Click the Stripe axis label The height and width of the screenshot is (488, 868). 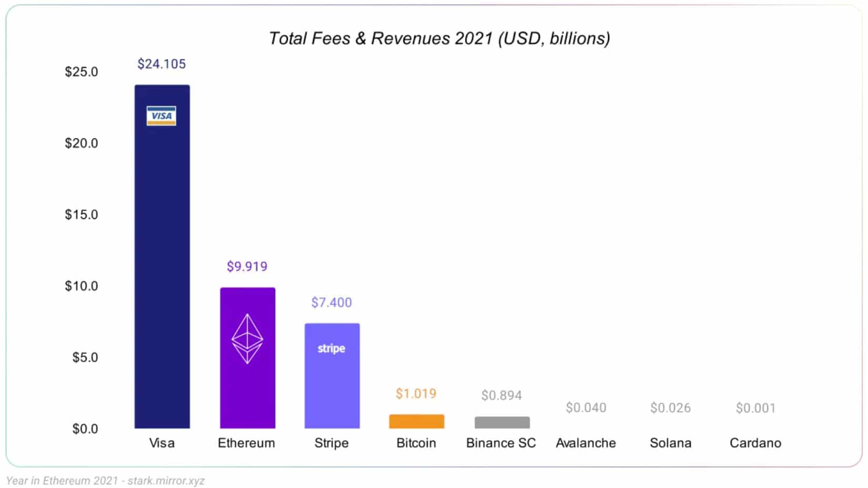pos(331,443)
